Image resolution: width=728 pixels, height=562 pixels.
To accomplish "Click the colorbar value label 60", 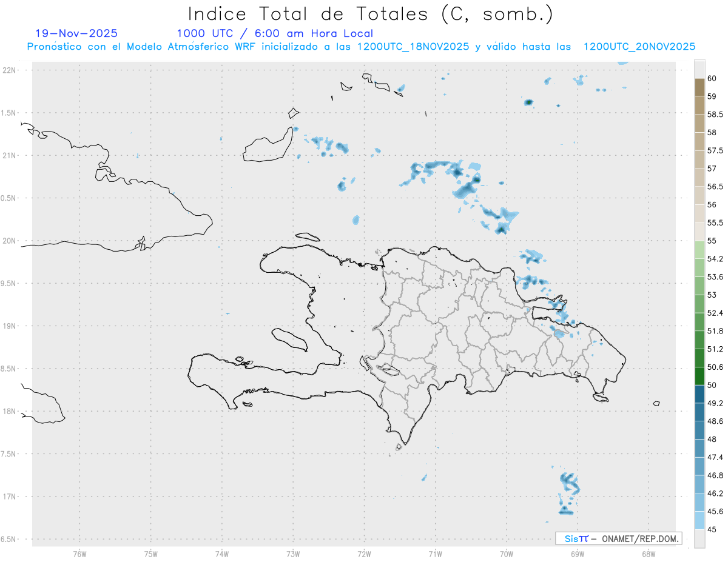I will click(x=712, y=78).
